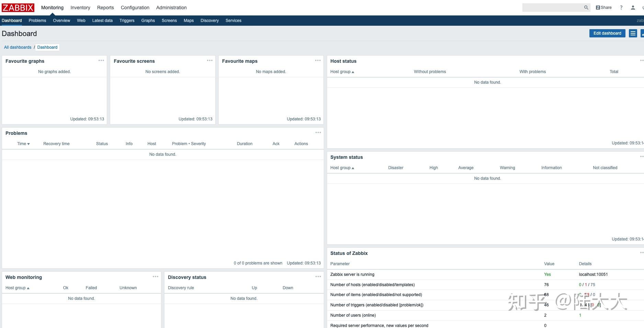Sort Host status by Host group
Image resolution: width=644 pixels, height=328 pixels.
342,72
